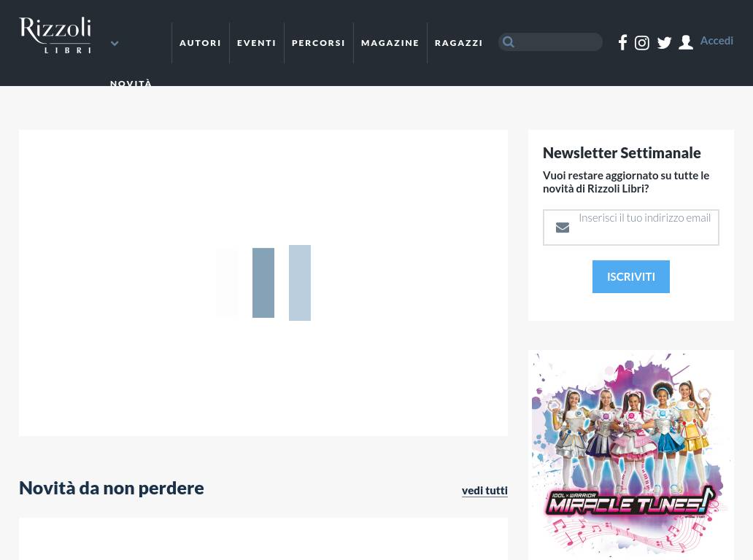Viewport: 753px width, 560px height.
Task: Click the magnifying glass search icon
Action: [509, 42]
